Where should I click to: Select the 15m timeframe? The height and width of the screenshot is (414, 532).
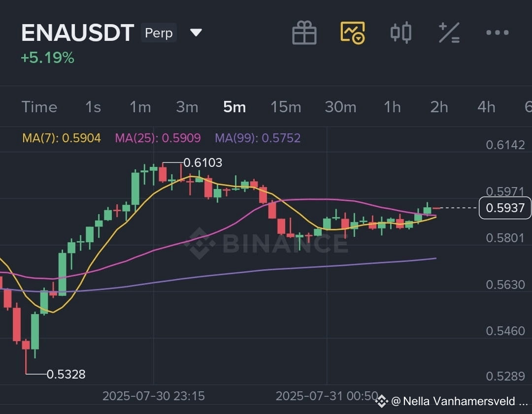pos(286,107)
